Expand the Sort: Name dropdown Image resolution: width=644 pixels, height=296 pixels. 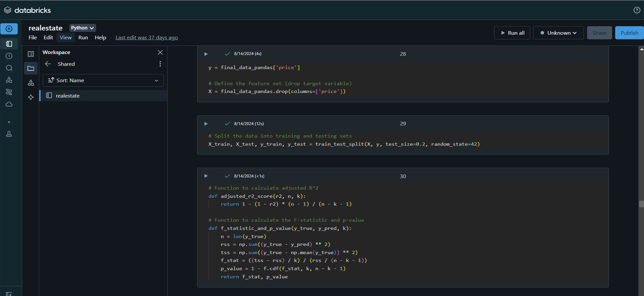103,80
